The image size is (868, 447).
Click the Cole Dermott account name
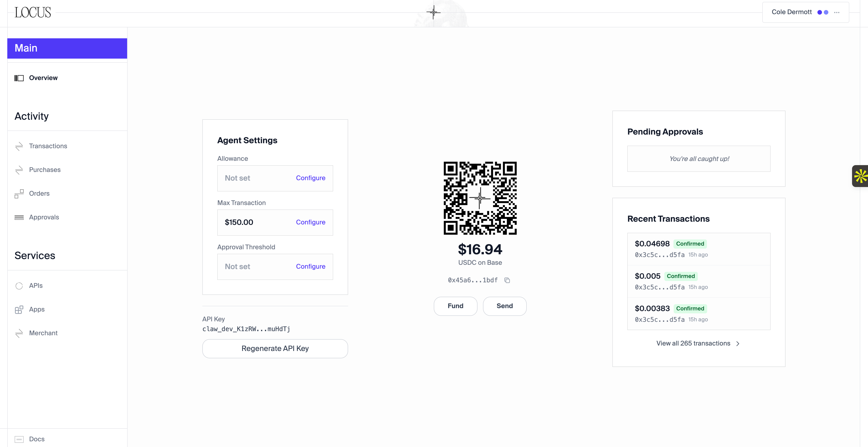(x=791, y=12)
